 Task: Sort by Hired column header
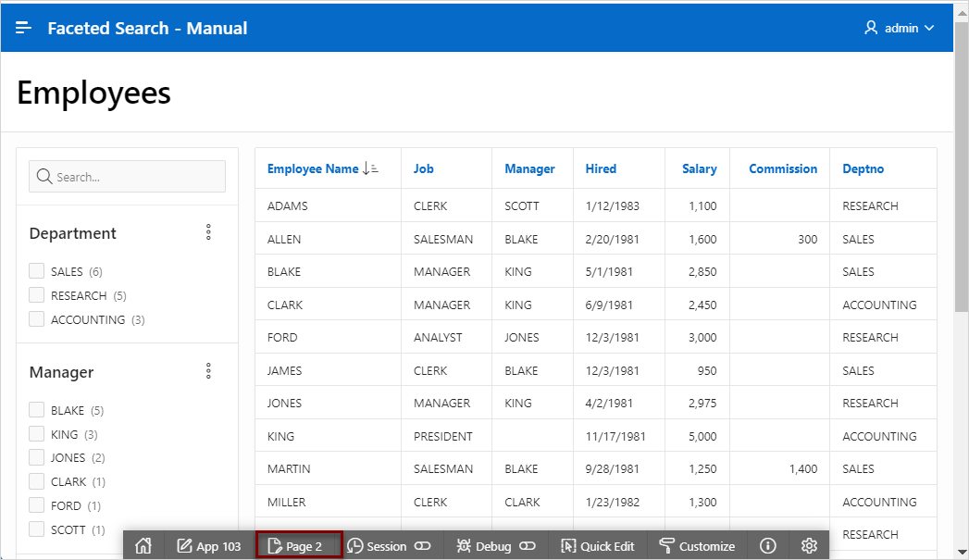point(601,168)
